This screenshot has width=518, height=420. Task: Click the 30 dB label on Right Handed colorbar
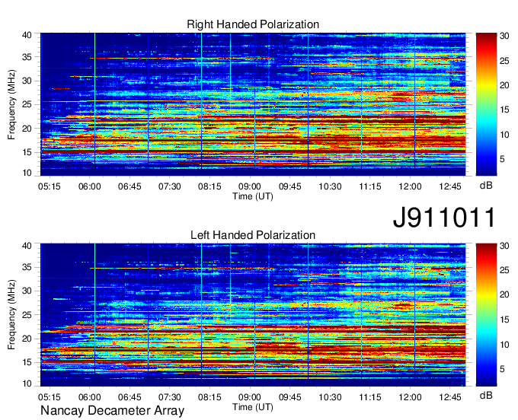click(x=504, y=36)
